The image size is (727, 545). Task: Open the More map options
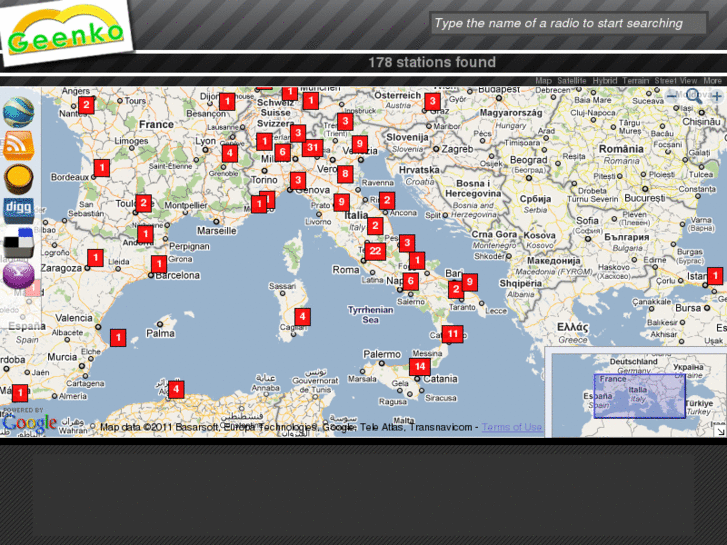[x=712, y=81]
